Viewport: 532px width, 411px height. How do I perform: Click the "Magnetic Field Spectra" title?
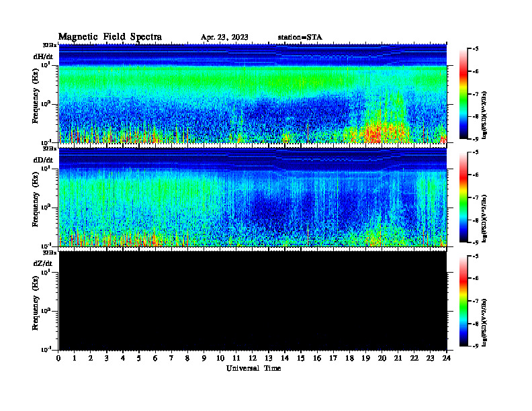point(110,37)
